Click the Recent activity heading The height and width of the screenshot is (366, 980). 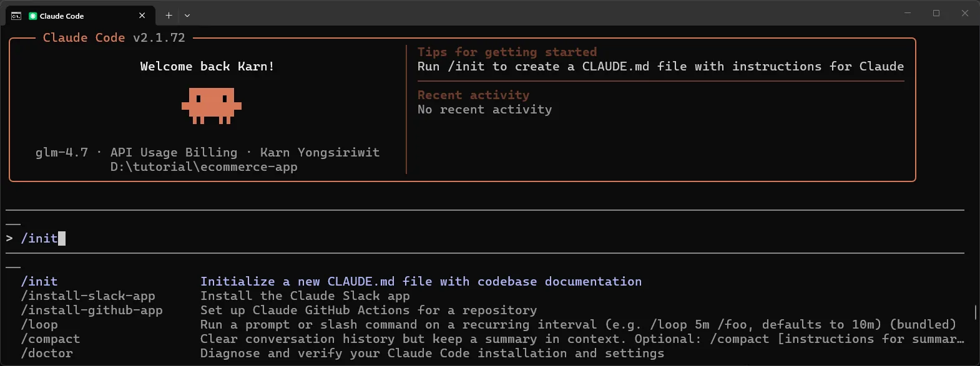pyautogui.click(x=473, y=94)
